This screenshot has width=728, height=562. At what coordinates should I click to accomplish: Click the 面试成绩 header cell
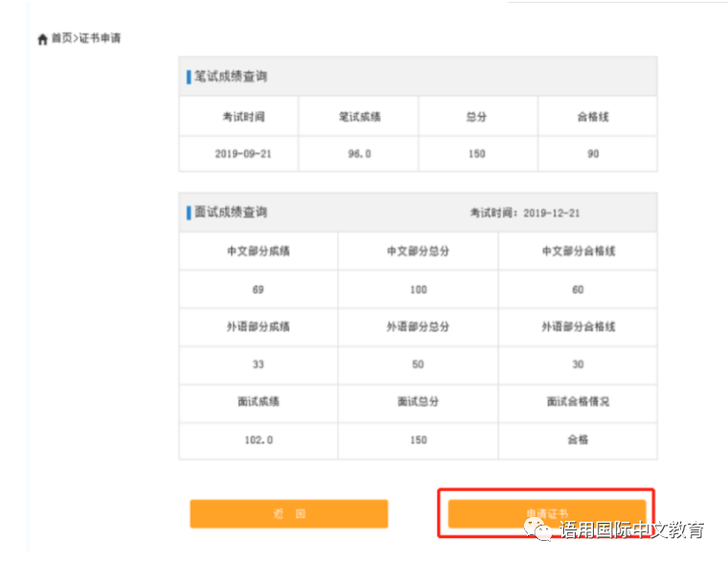pyautogui.click(x=258, y=401)
